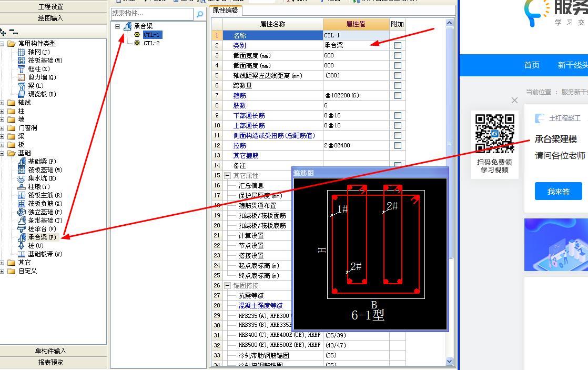Select the 现浇板 (B) slab icon
Viewport: 588px width, 370px height.
pyautogui.click(x=22, y=94)
